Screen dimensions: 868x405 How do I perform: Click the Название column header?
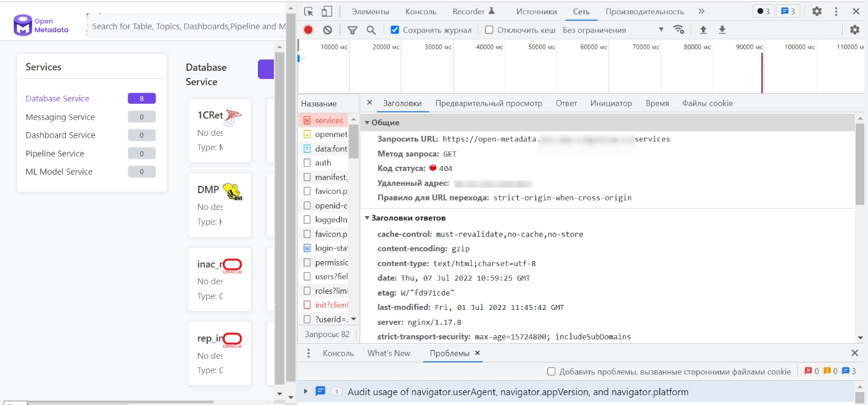319,103
